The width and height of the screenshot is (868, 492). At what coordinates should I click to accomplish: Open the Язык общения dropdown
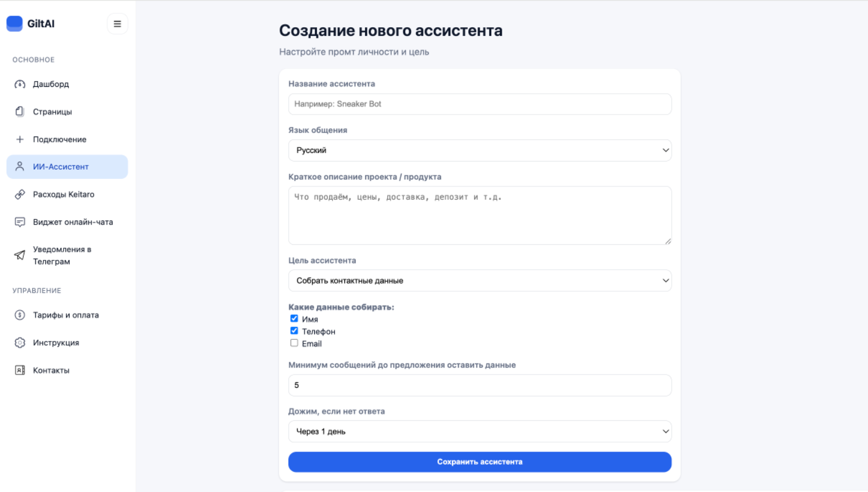coord(480,150)
